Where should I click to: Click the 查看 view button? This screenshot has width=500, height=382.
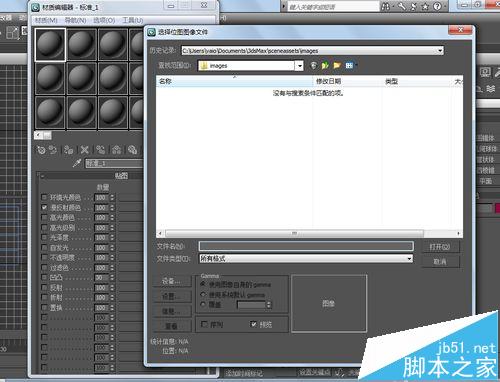coord(172,326)
